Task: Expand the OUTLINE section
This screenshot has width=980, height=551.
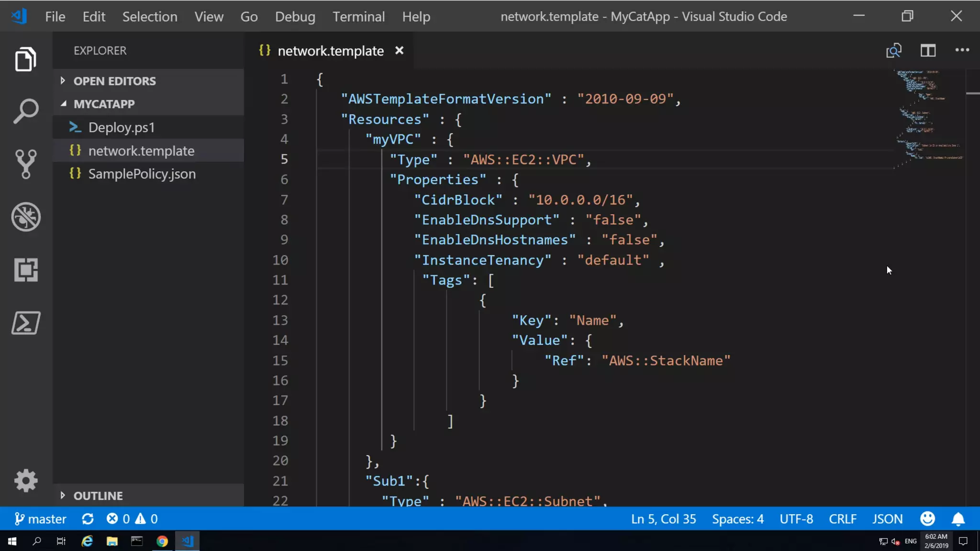Action: pos(98,496)
